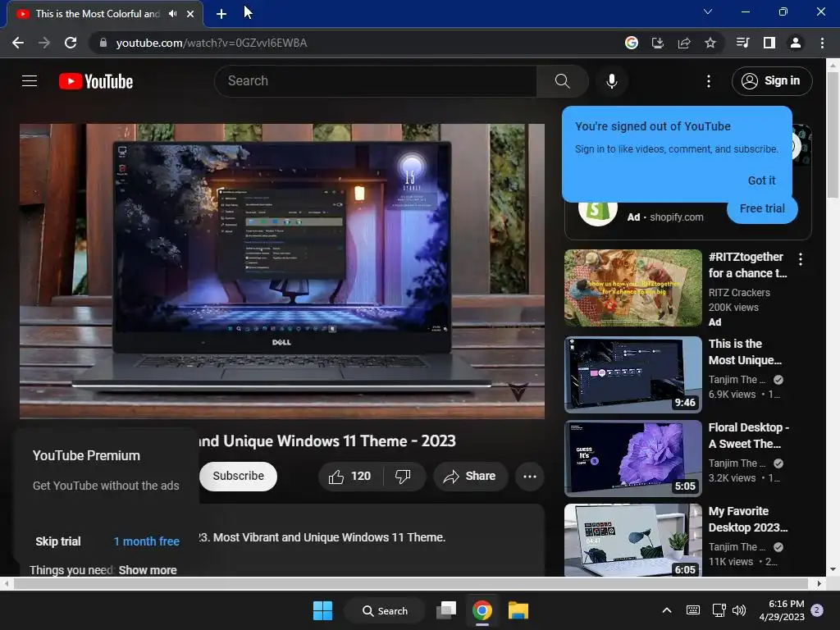Subscribe to the channel
Screen dimensions: 840x630
tap(238, 476)
